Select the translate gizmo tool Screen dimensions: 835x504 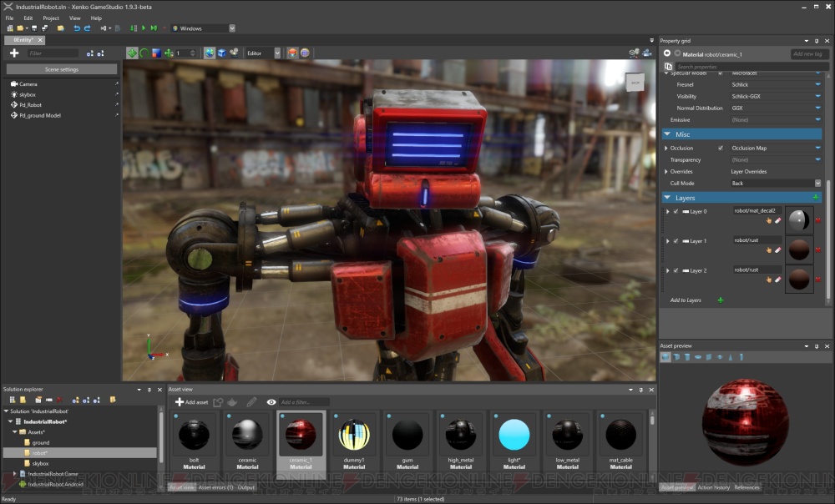[132, 53]
